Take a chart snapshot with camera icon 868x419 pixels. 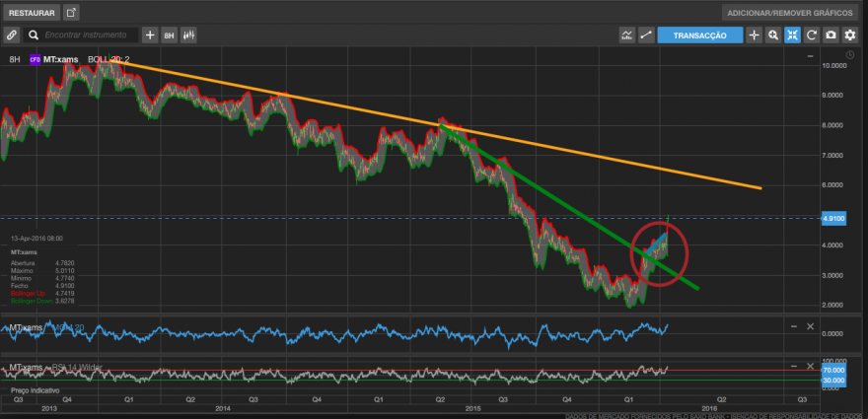tap(831, 35)
